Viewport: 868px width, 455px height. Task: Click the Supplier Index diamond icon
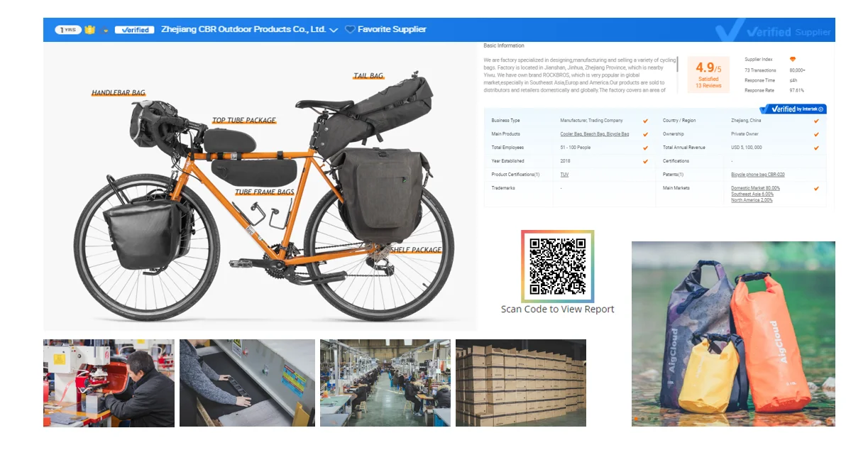[x=793, y=60]
